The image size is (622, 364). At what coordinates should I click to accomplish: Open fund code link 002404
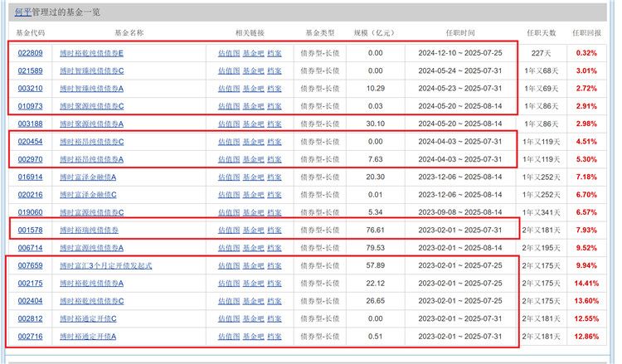(x=30, y=301)
